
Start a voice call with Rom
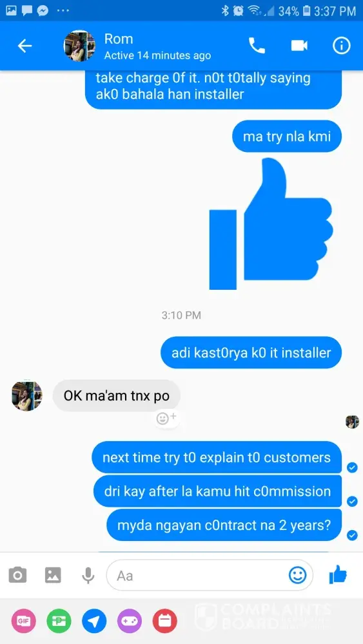257,46
